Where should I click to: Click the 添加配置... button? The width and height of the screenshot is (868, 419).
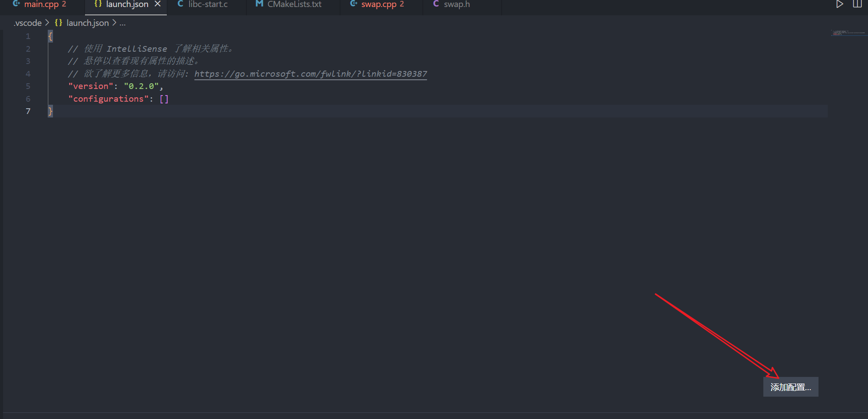coord(790,387)
